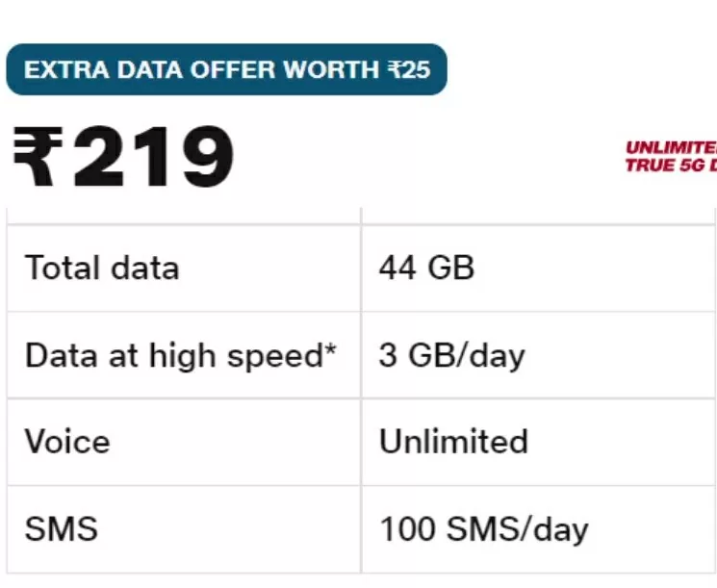This screenshot has width=717, height=588.
Task: Click the asterisk after high speed
Action: pos(331,349)
